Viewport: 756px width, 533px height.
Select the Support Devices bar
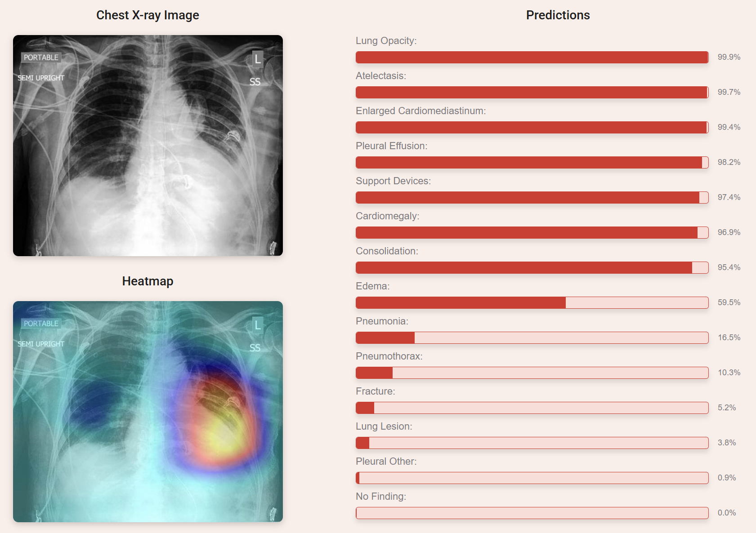pos(532,197)
